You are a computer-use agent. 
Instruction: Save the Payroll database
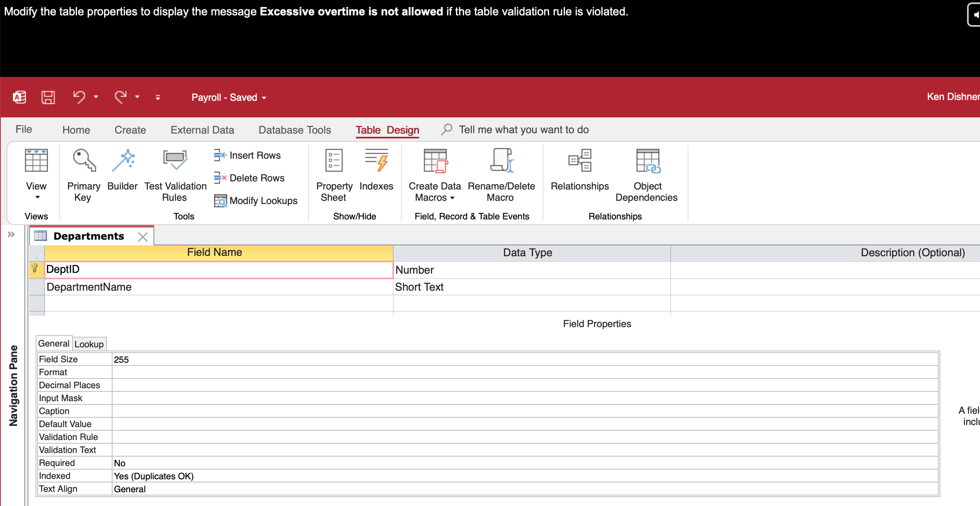tap(48, 97)
